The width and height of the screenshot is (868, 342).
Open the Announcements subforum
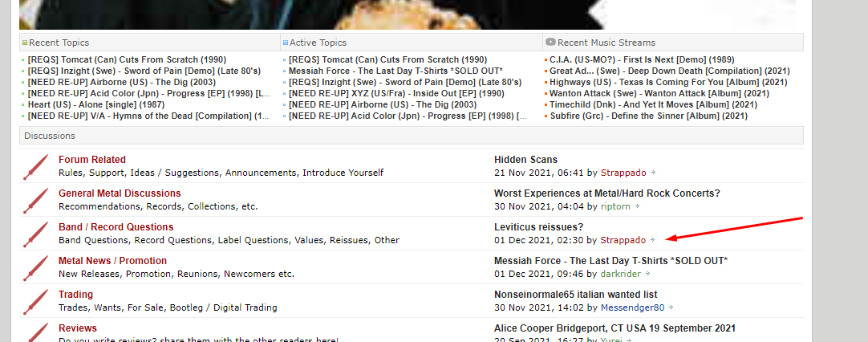[260, 173]
